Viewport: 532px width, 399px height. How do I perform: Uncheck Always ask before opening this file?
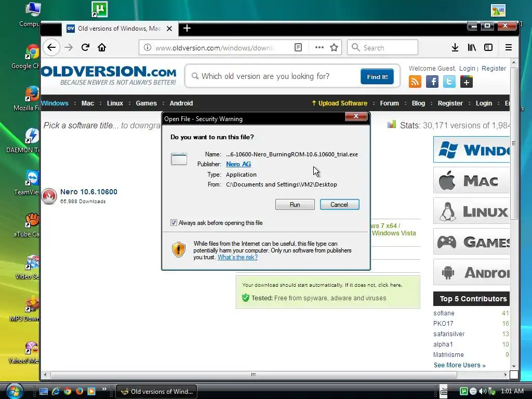(174, 222)
